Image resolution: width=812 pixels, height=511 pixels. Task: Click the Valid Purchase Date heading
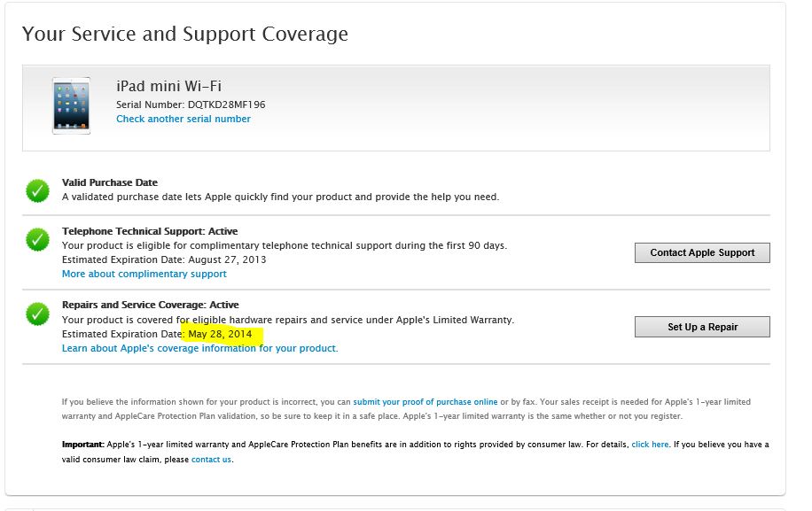(x=110, y=182)
